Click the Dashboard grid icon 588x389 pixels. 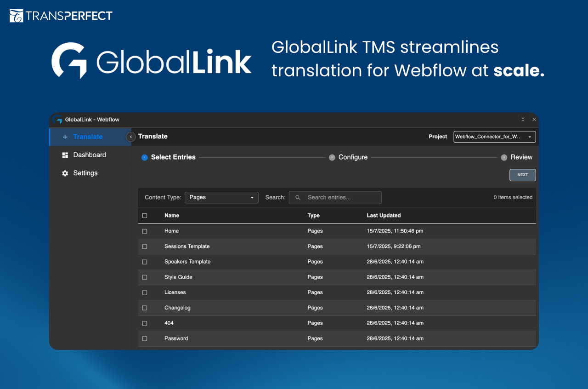(x=65, y=155)
